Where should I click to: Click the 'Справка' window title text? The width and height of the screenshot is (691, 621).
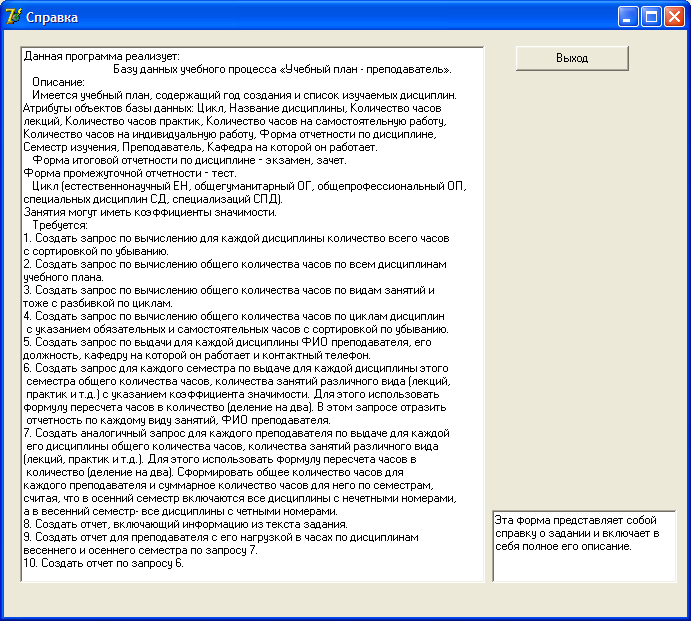(52, 18)
